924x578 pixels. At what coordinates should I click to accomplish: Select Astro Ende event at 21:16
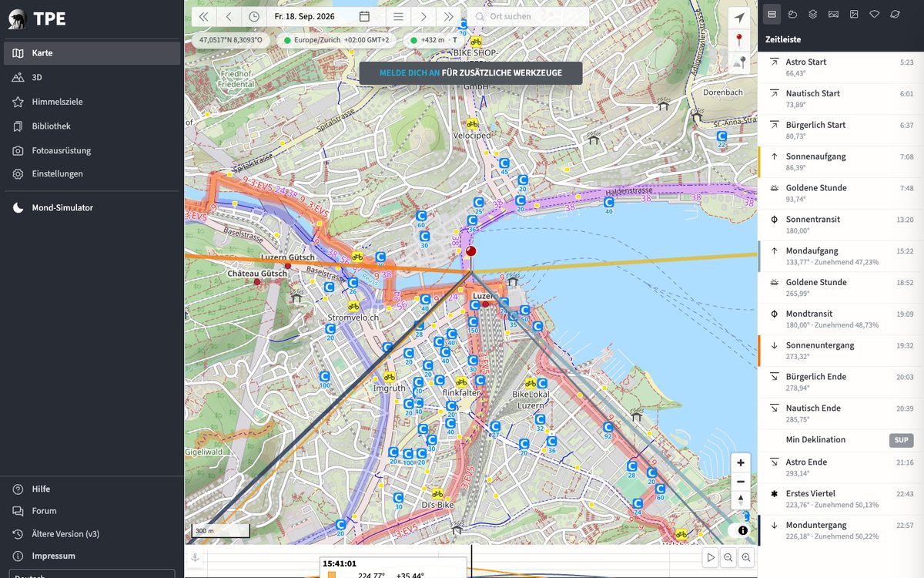(x=841, y=468)
